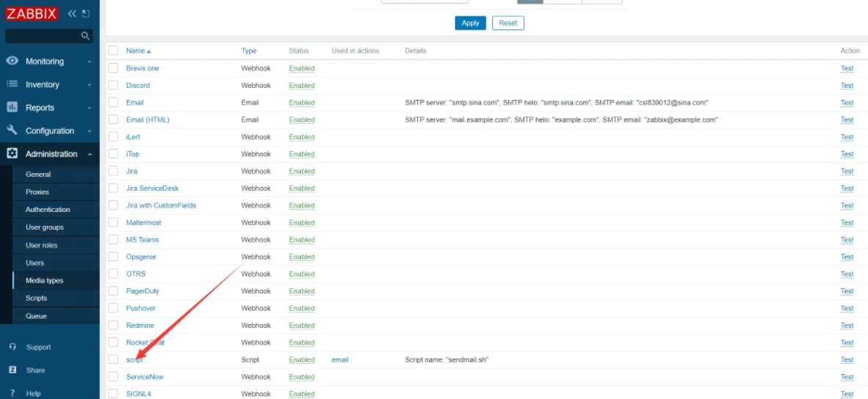Screen dimensions: 868x399
Task: Click the Monitoring eye icon
Action: pos(12,61)
